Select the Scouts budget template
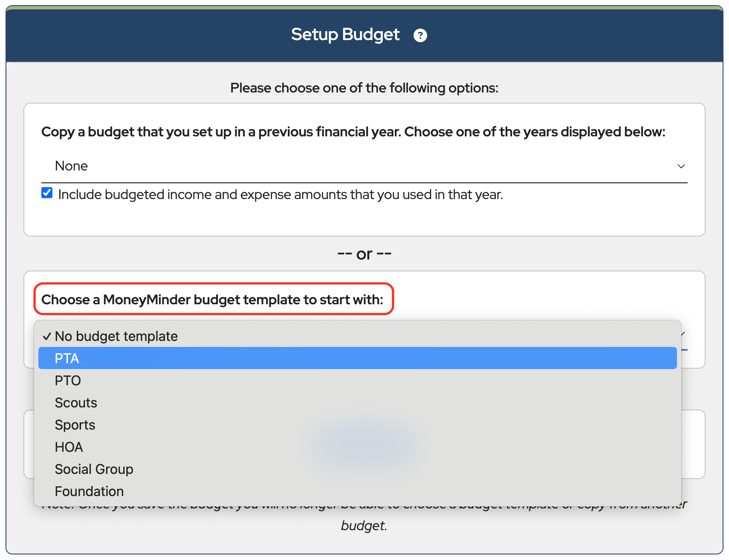Screen dimensions: 729x560 pos(76,403)
